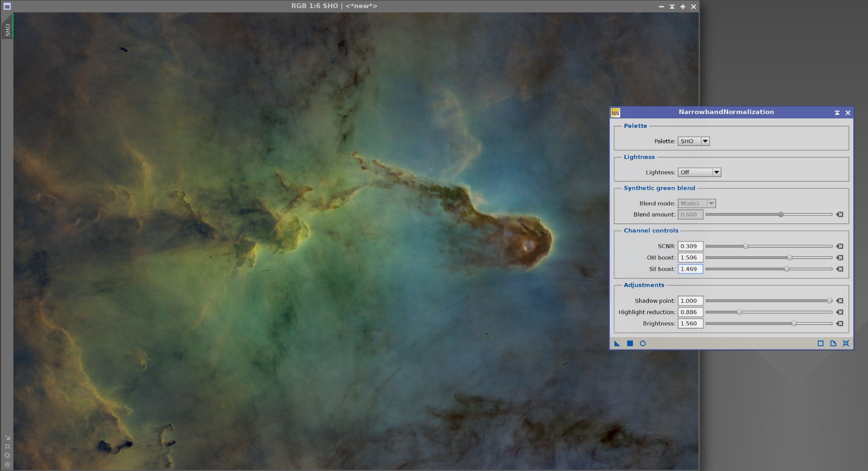868x471 pixels.
Task: Click the SCNR slider handle
Action: [745, 246]
